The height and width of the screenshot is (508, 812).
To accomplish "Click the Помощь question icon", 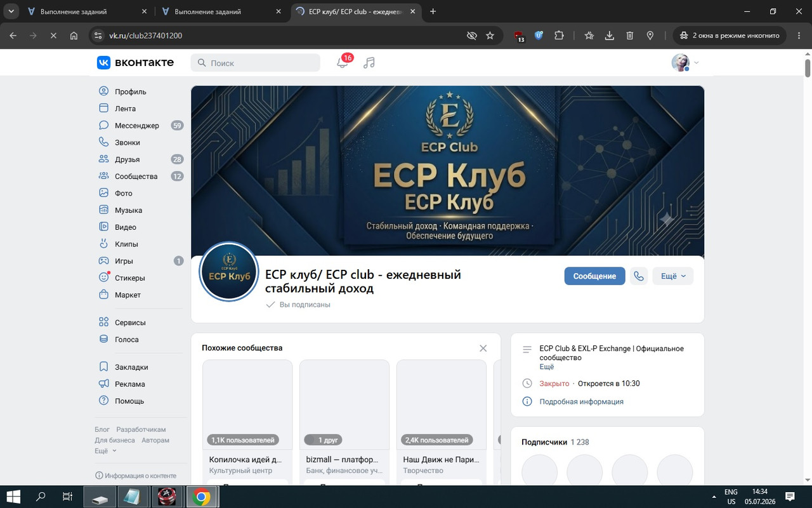I will coord(104,401).
